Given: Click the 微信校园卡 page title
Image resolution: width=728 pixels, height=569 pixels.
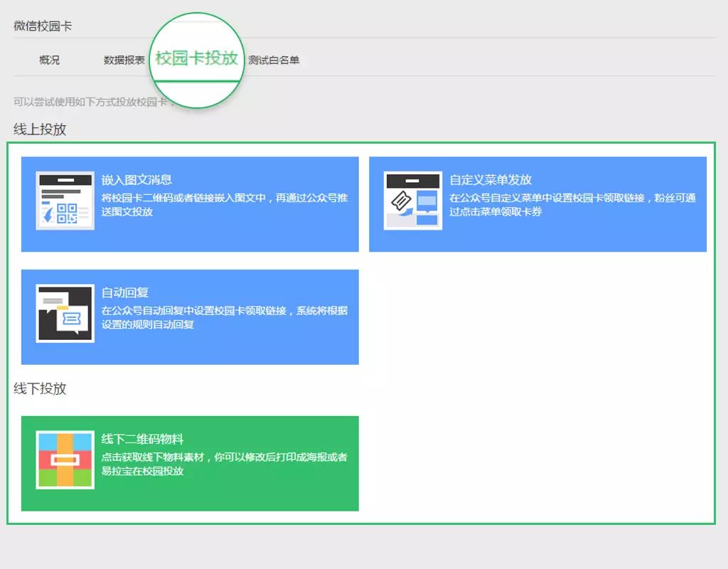Looking at the screenshot, I should click(x=43, y=26).
